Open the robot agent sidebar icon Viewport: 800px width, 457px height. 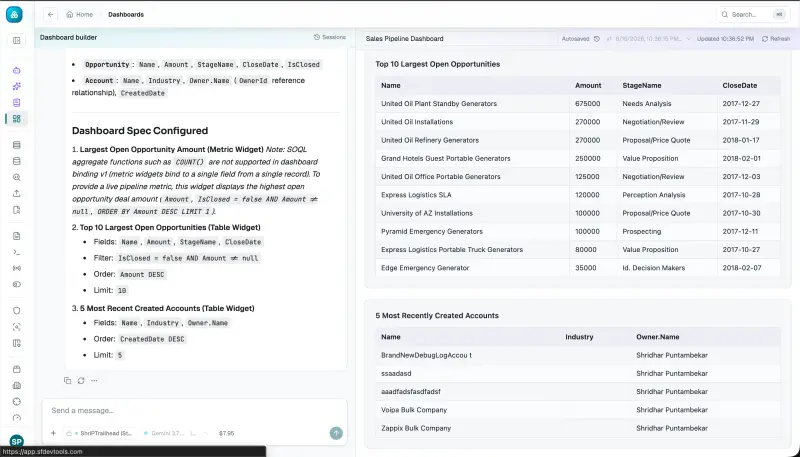point(17,70)
